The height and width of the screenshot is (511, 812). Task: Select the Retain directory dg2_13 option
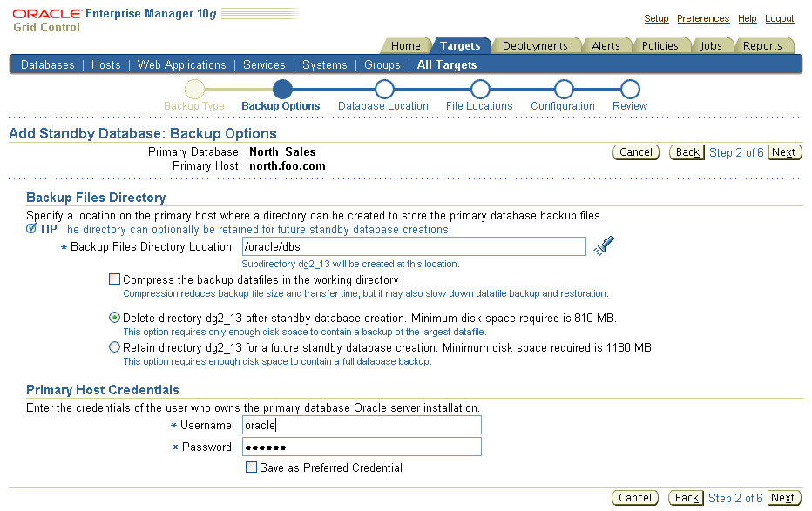114,346
